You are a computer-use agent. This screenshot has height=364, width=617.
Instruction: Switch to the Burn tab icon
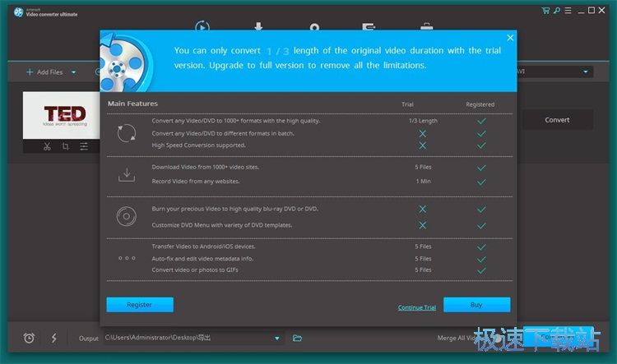click(314, 26)
